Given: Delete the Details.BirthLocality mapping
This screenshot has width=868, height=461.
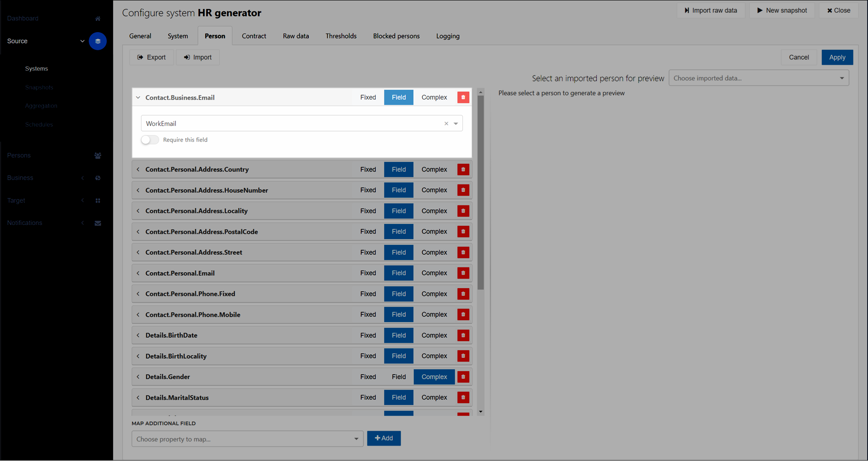Looking at the screenshot, I should click(x=463, y=356).
